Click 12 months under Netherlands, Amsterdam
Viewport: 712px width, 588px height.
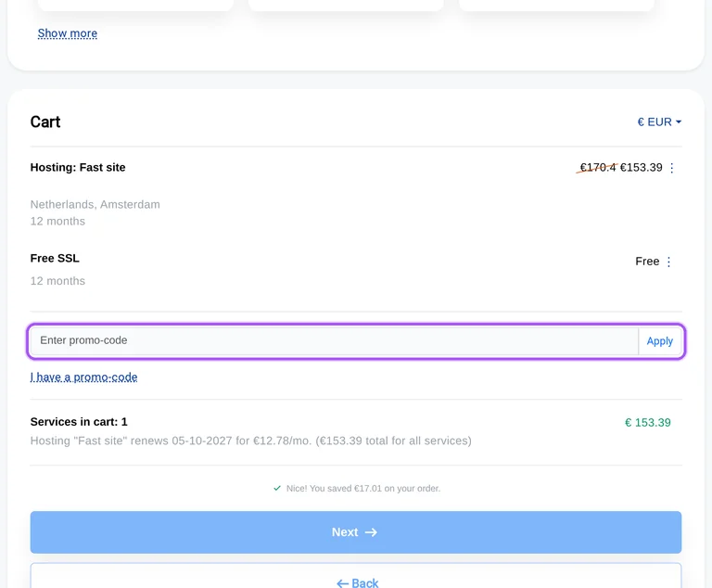pos(57,222)
